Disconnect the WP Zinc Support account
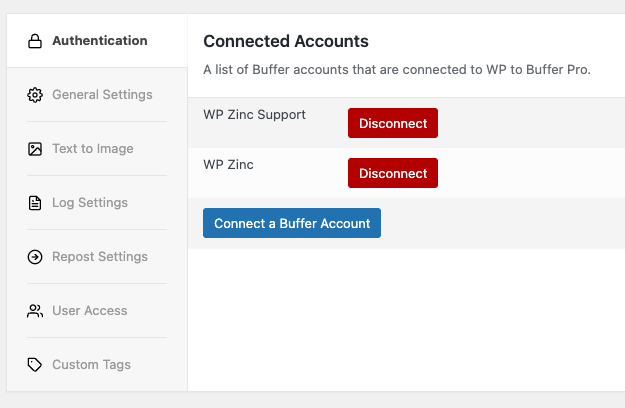This screenshot has width=625, height=408. (x=393, y=123)
